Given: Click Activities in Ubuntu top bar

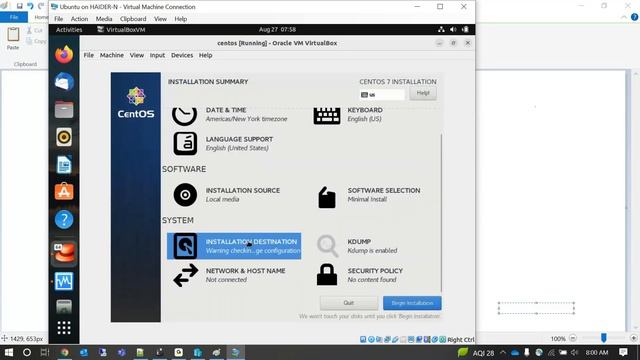Looking at the screenshot, I should [69, 29].
